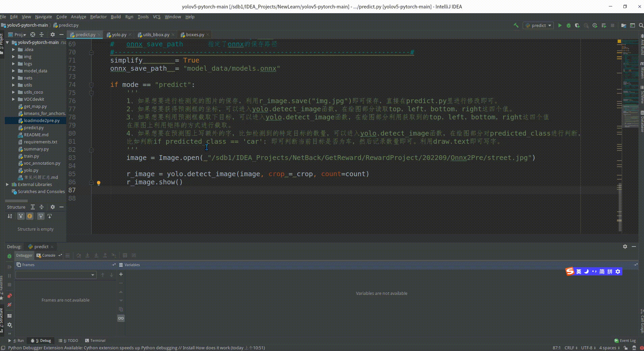Viewport: 644px width, 351px height.
Task: Open Debug panel settings gear
Action: click(625, 247)
